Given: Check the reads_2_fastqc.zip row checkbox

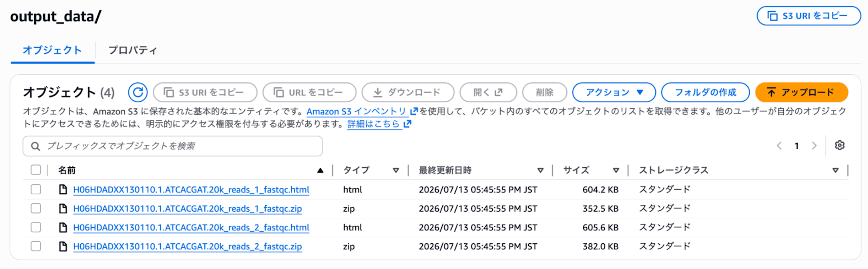Looking at the screenshot, I should point(36,246).
